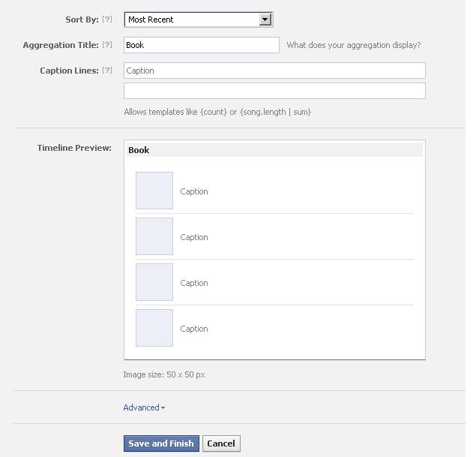
Task: Select the second preview image placeholder
Action: 154,236
